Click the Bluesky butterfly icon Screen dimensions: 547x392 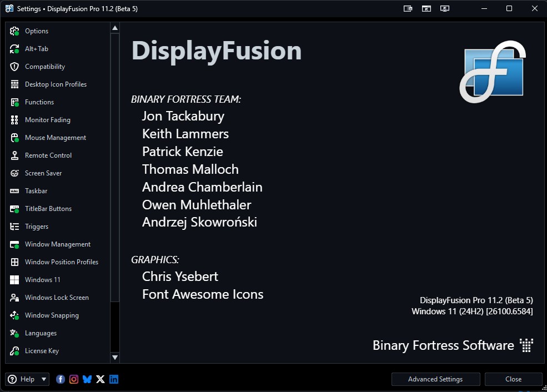pos(87,379)
